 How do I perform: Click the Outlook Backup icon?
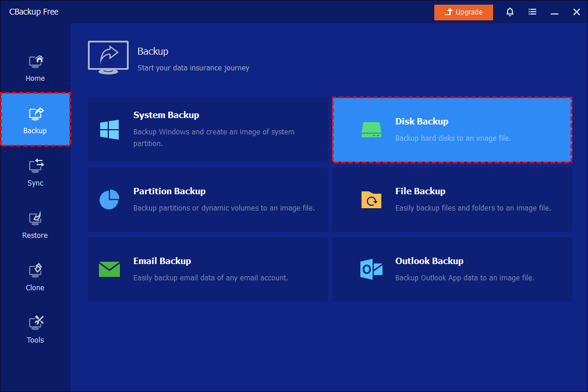371,269
